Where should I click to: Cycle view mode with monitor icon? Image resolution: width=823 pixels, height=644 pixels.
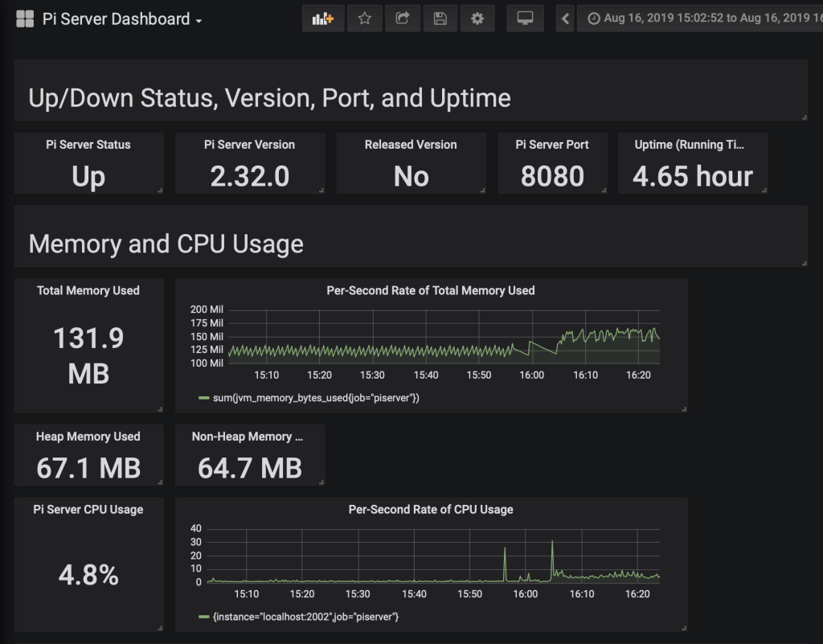click(525, 18)
